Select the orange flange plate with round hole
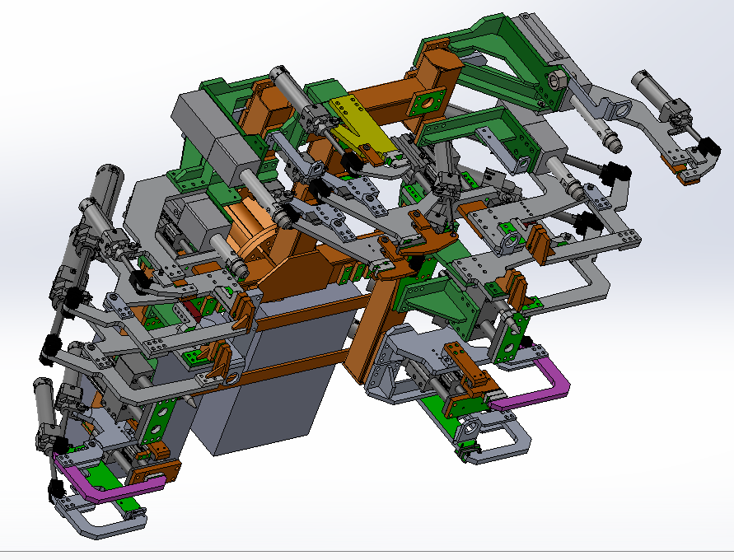The height and width of the screenshot is (560, 734). click(427, 102)
